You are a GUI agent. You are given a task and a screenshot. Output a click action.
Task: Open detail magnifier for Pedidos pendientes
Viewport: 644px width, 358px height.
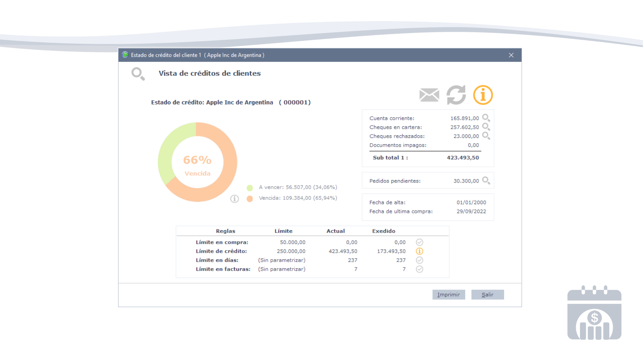(x=486, y=180)
